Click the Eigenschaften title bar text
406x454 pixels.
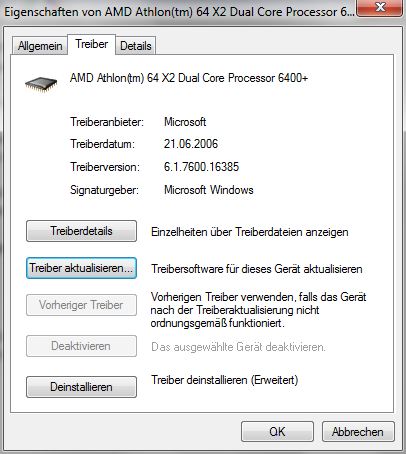pyautogui.click(x=179, y=12)
